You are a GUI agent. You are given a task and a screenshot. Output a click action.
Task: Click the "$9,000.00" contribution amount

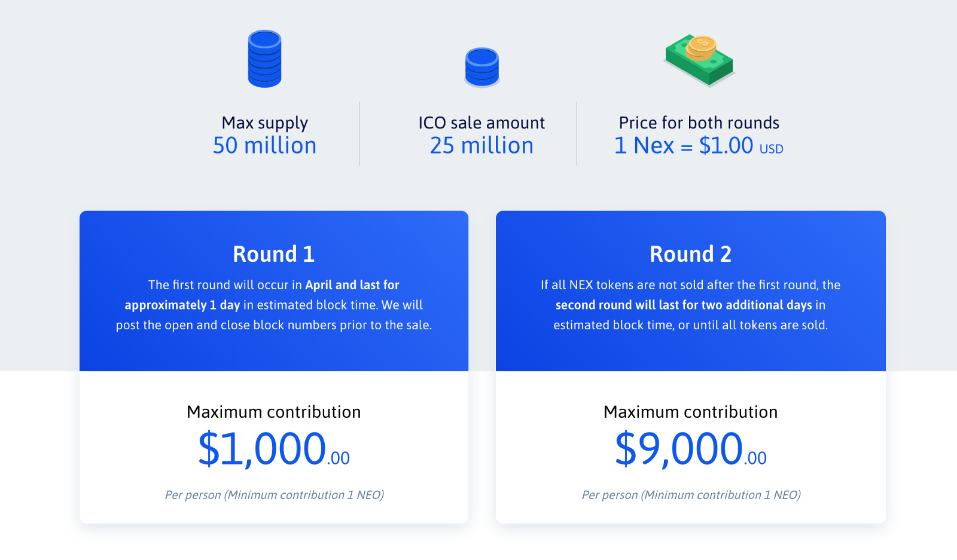coord(690,449)
